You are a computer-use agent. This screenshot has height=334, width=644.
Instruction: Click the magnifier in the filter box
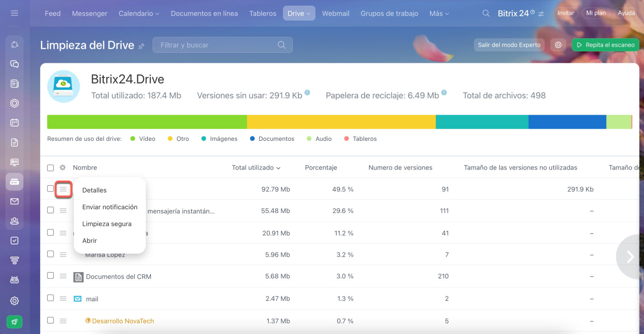tap(282, 45)
